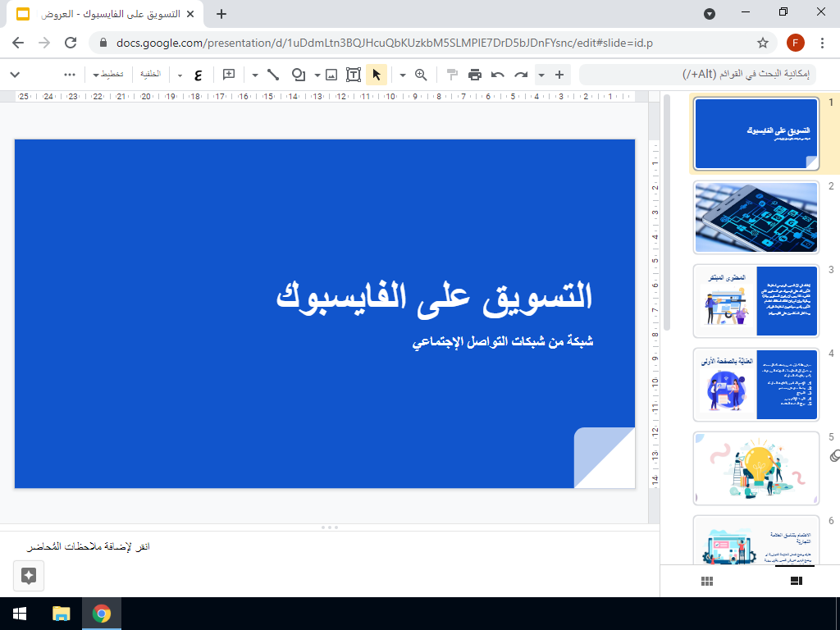Click the site lock icon in the address bar

click(103, 43)
